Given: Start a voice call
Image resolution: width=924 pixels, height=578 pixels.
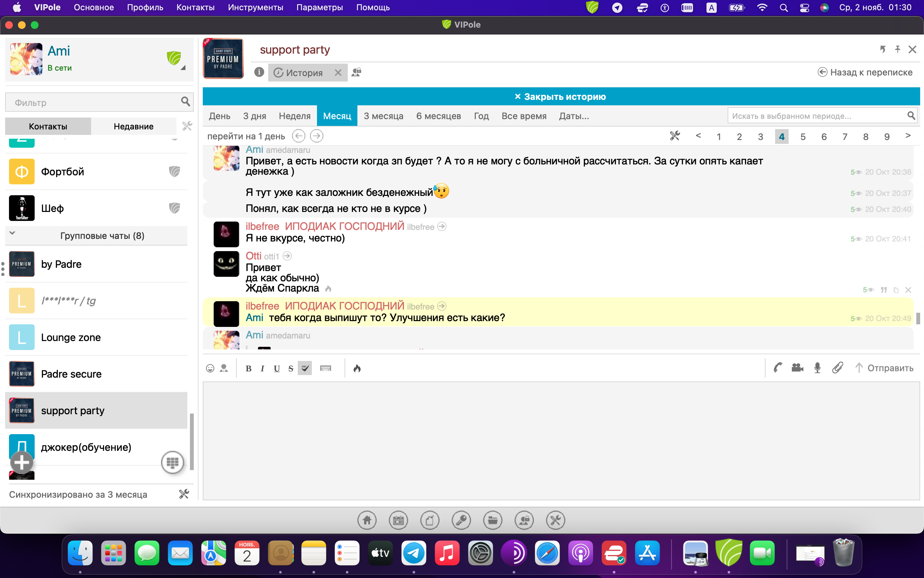Looking at the screenshot, I should (x=778, y=368).
